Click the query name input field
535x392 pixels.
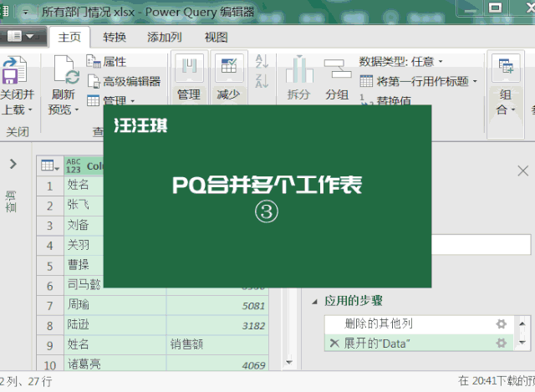481,244
